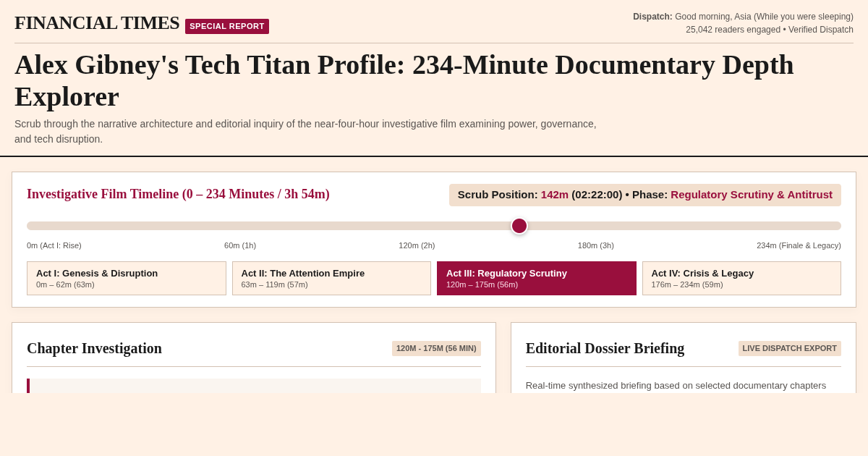The image size is (868, 456).
Task: Click the 120M - 175M (56 MIN) badge
Action: tap(436, 348)
